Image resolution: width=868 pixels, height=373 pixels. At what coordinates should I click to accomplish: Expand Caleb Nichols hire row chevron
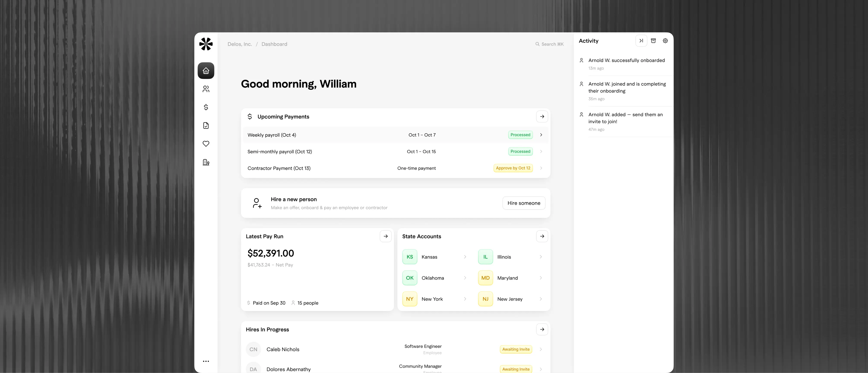pos(541,349)
